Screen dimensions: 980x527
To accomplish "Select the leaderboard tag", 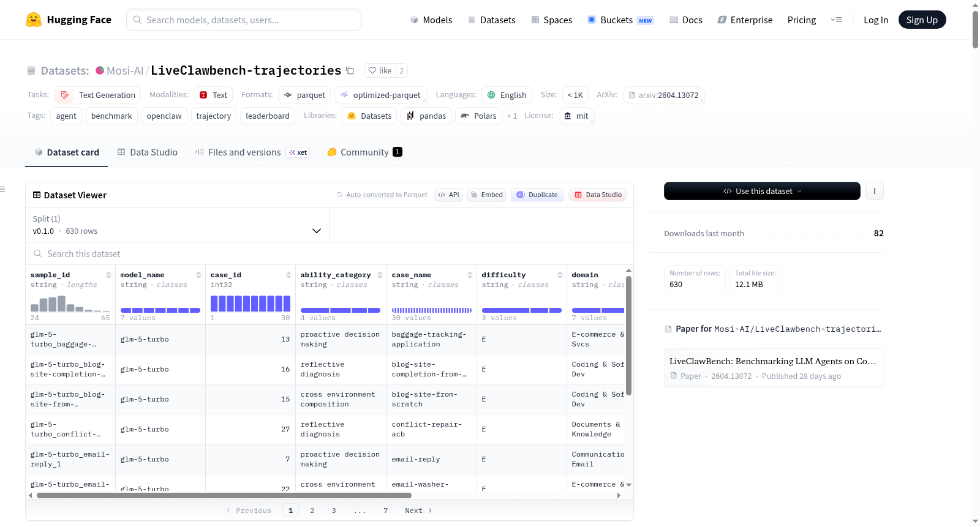I will tap(268, 116).
